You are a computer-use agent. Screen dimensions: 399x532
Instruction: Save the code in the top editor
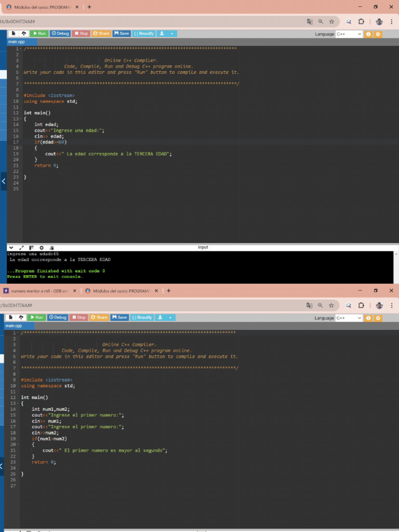[x=121, y=33]
